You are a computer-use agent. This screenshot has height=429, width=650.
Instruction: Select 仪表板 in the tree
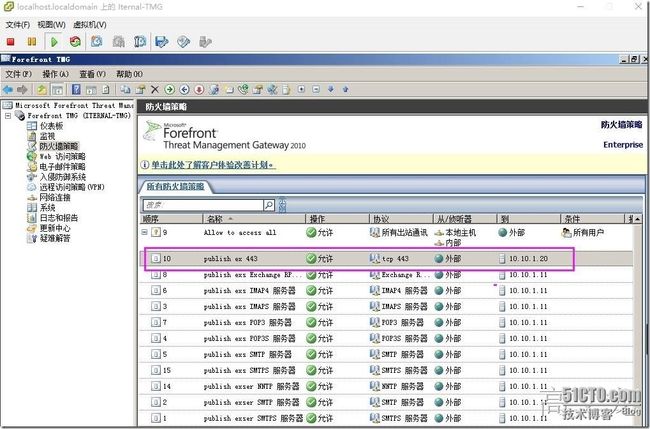(x=51, y=126)
